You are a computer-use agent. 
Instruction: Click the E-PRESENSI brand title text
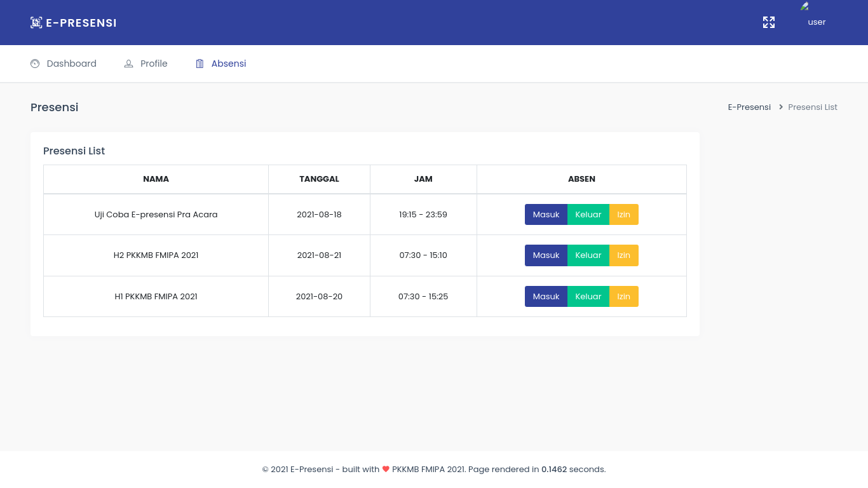[x=81, y=23]
